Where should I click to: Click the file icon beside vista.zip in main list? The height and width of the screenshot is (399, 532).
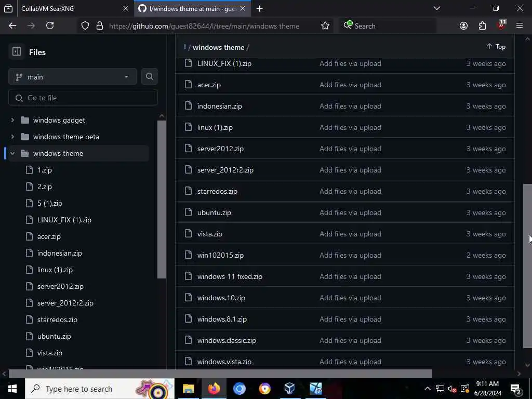(188, 234)
